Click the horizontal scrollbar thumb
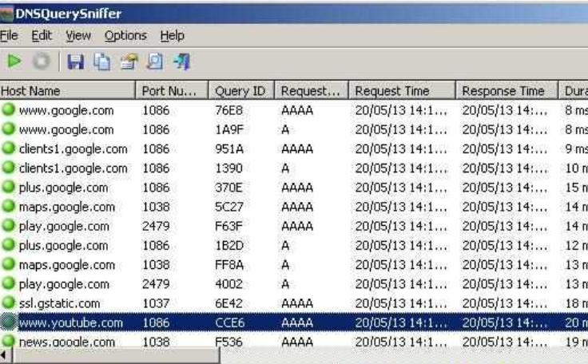The image size is (588, 364). coord(116,355)
